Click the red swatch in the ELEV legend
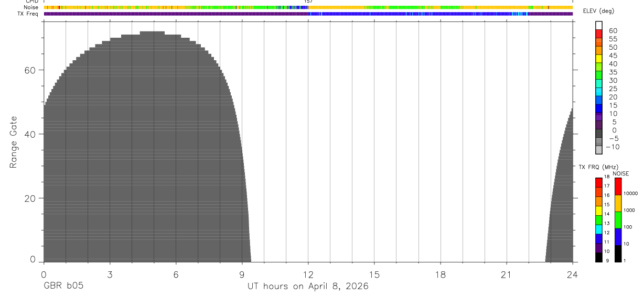The width and height of the screenshot is (644, 297). 599,34
